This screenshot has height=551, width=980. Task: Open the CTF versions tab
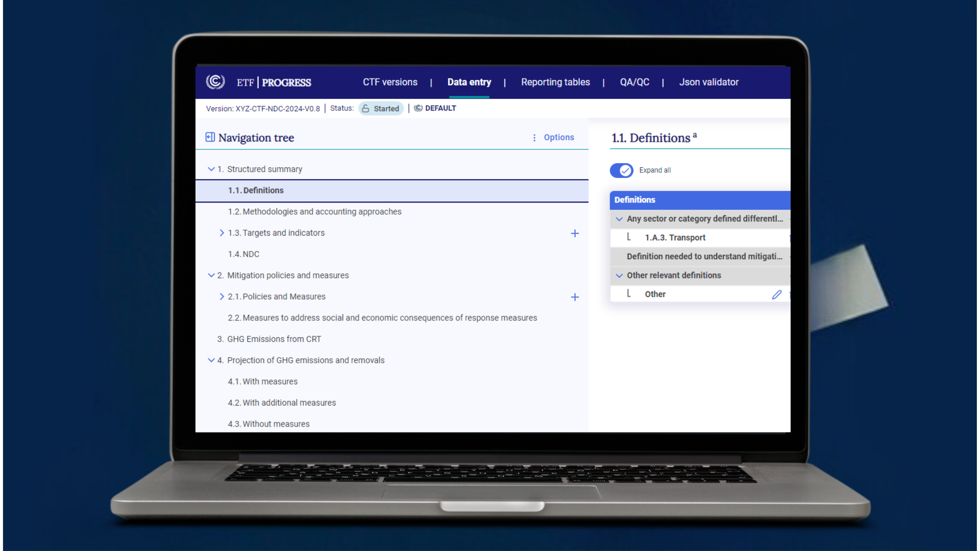pos(390,82)
